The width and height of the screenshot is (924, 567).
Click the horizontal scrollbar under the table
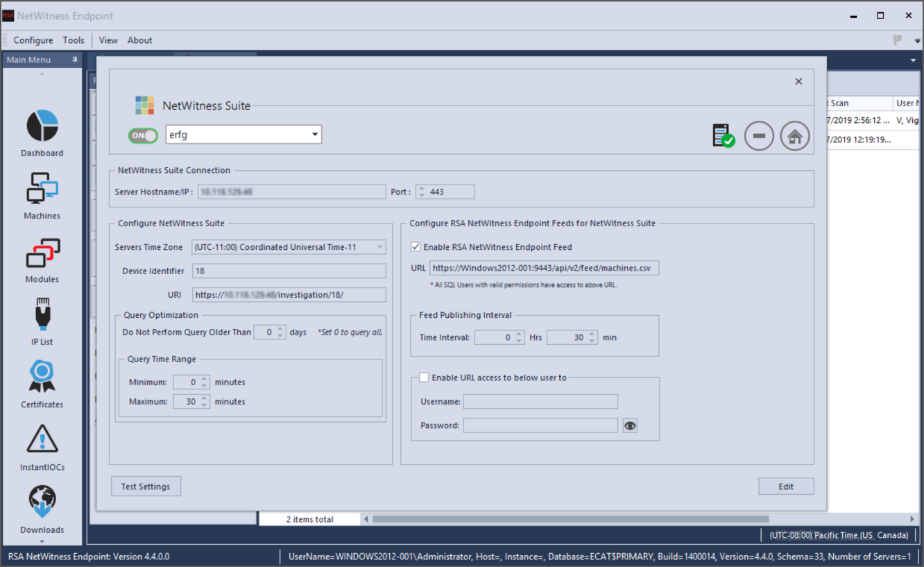(570, 519)
